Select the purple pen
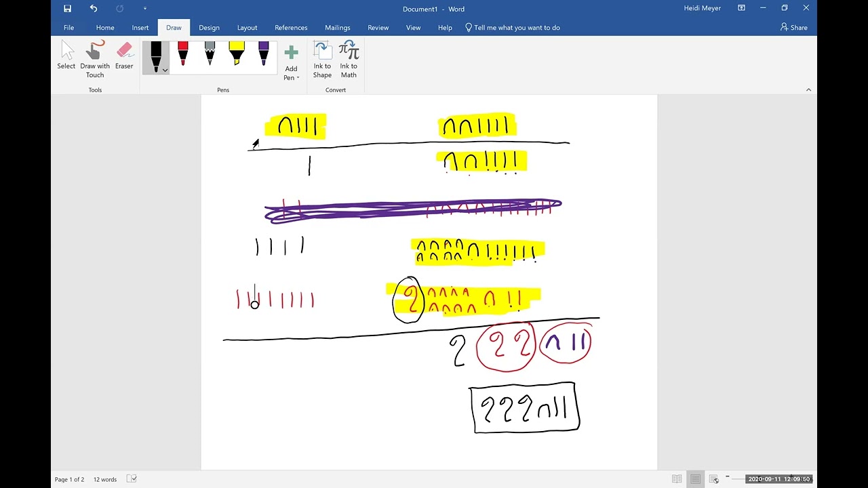 pyautogui.click(x=263, y=54)
